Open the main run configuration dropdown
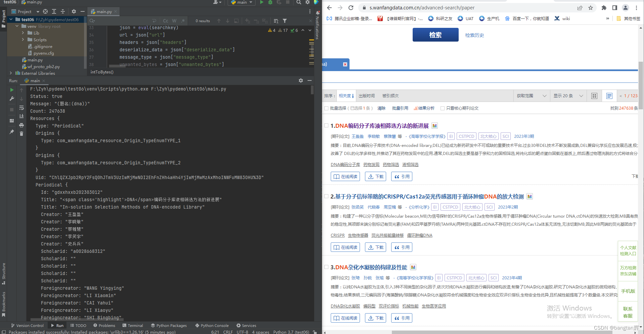 (x=242, y=2)
